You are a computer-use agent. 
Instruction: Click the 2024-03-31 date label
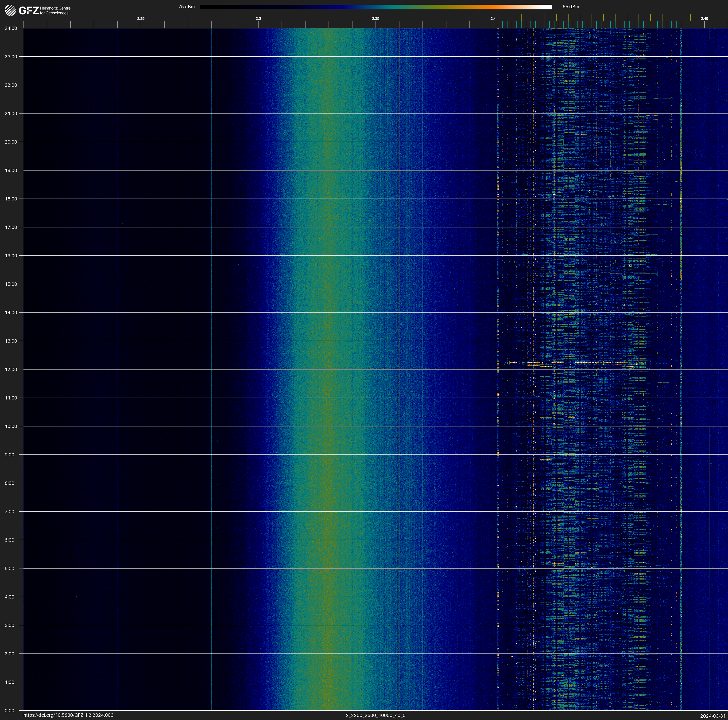coord(713,716)
